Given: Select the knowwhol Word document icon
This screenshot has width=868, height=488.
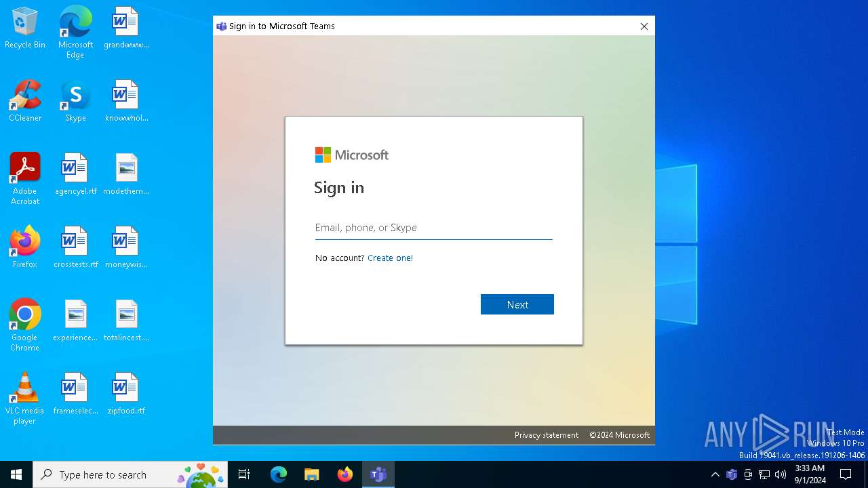Looking at the screenshot, I should point(126,102).
